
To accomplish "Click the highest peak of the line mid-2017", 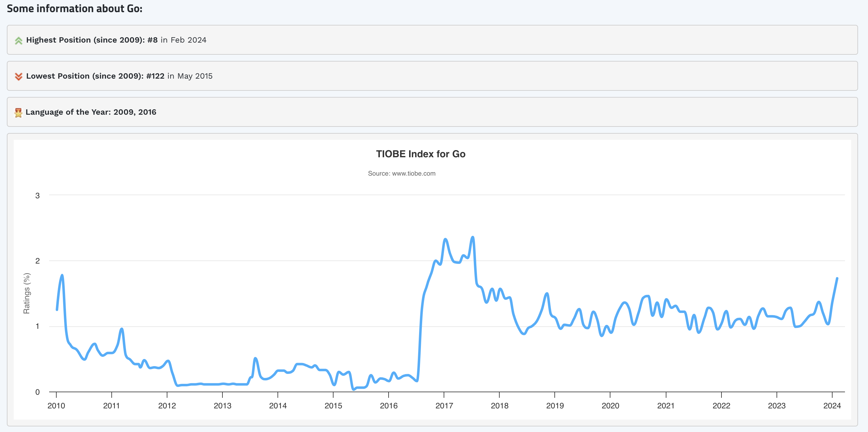I will [x=472, y=237].
